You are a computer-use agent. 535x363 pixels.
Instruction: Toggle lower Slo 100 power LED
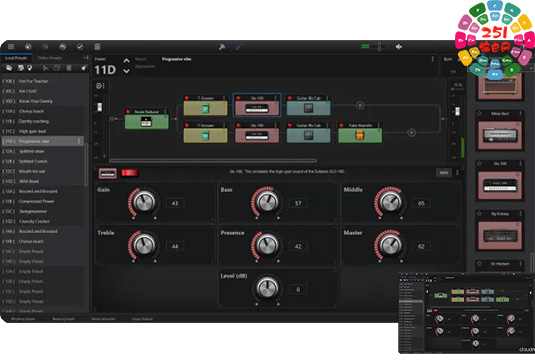pos(238,125)
